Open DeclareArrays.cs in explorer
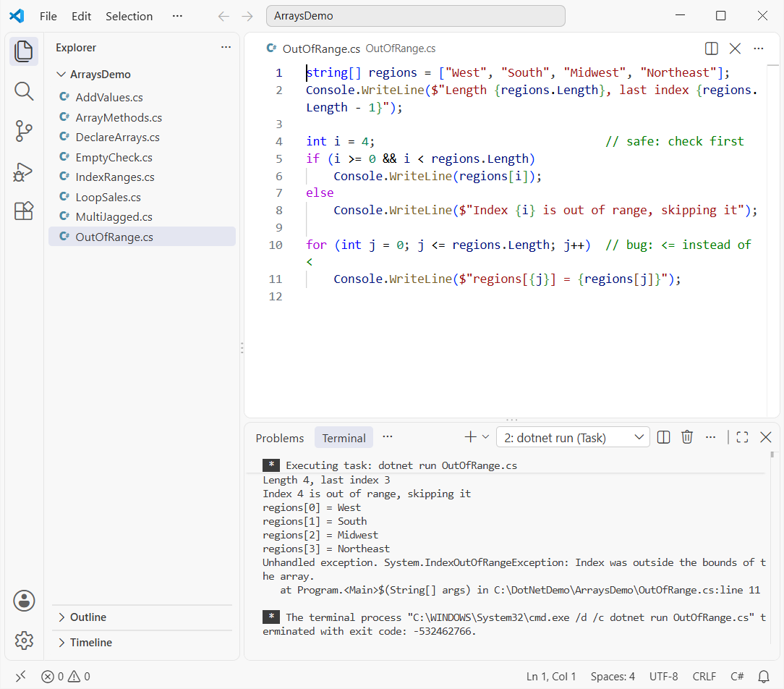This screenshot has height=689, width=784. click(142, 137)
